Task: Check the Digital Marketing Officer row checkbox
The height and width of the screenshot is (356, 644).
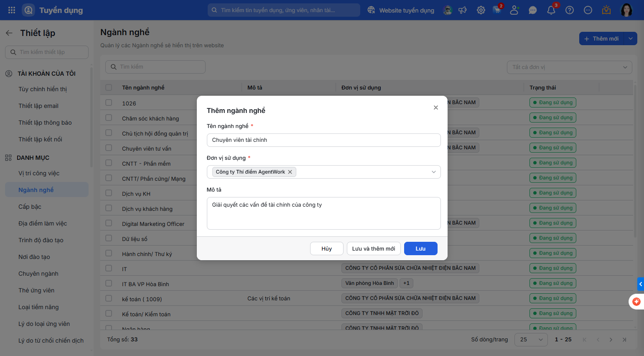Action: 109,223
